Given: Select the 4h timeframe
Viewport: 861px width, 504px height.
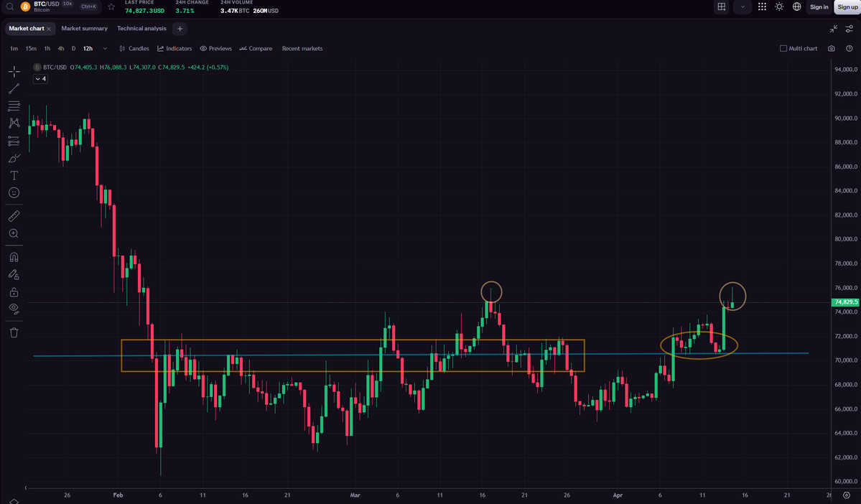Looking at the screenshot, I should [61, 49].
